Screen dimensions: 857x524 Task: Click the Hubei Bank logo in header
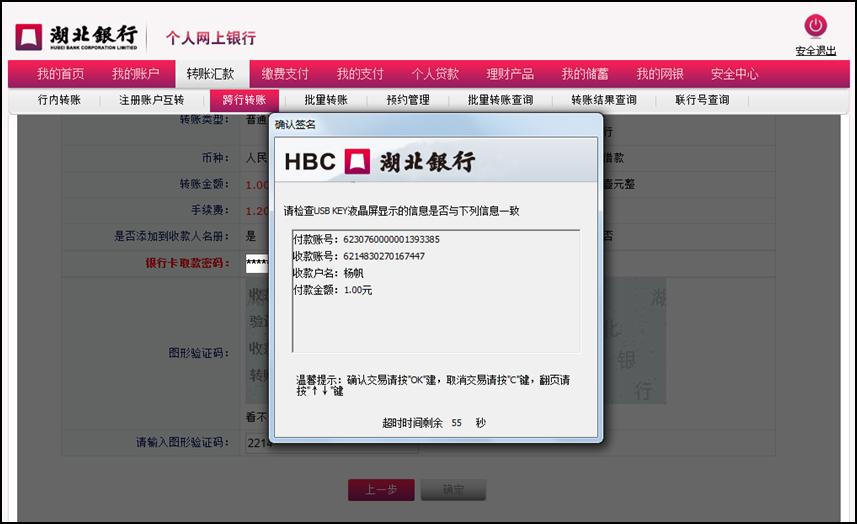77,37
